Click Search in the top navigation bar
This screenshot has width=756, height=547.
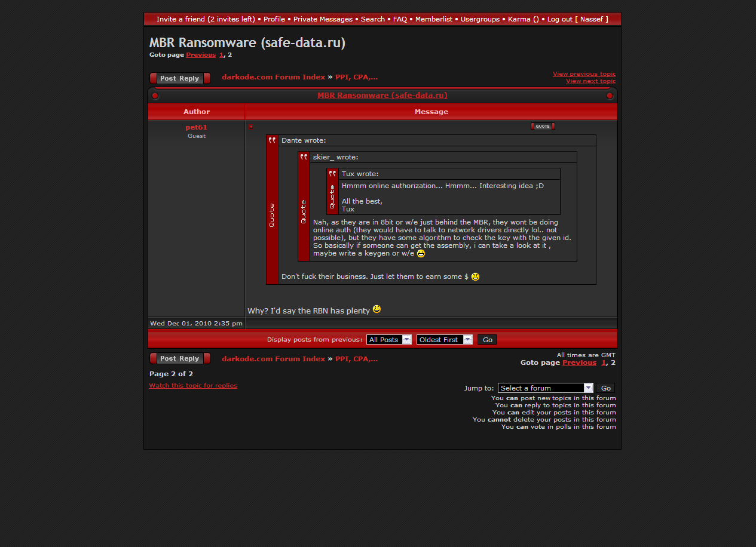(x=372, y=19)
